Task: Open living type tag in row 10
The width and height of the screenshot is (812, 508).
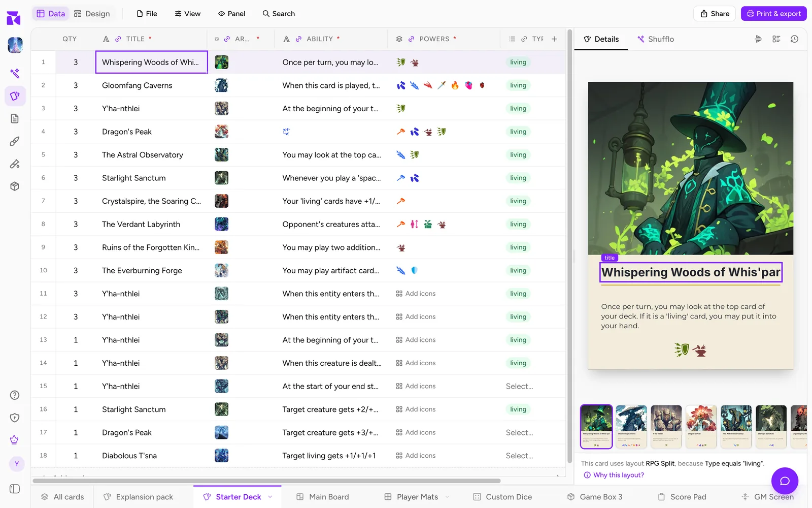Action: coord(518,270)
